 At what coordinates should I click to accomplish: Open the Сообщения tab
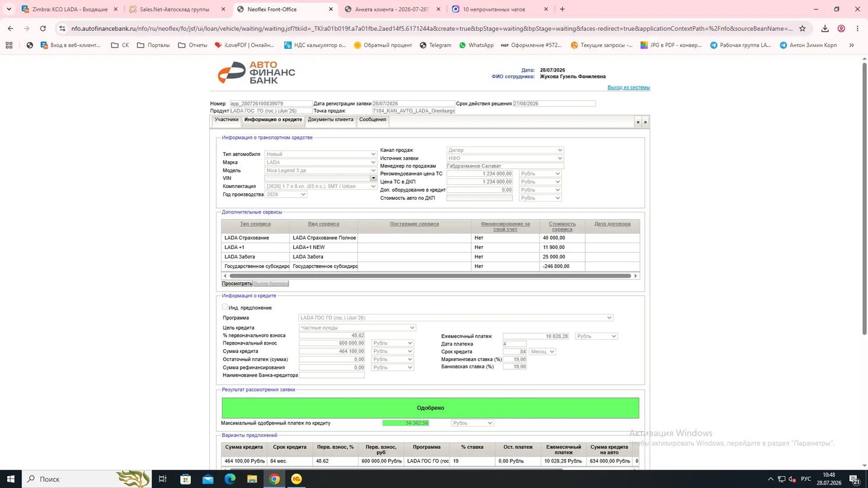pos(372,120)
